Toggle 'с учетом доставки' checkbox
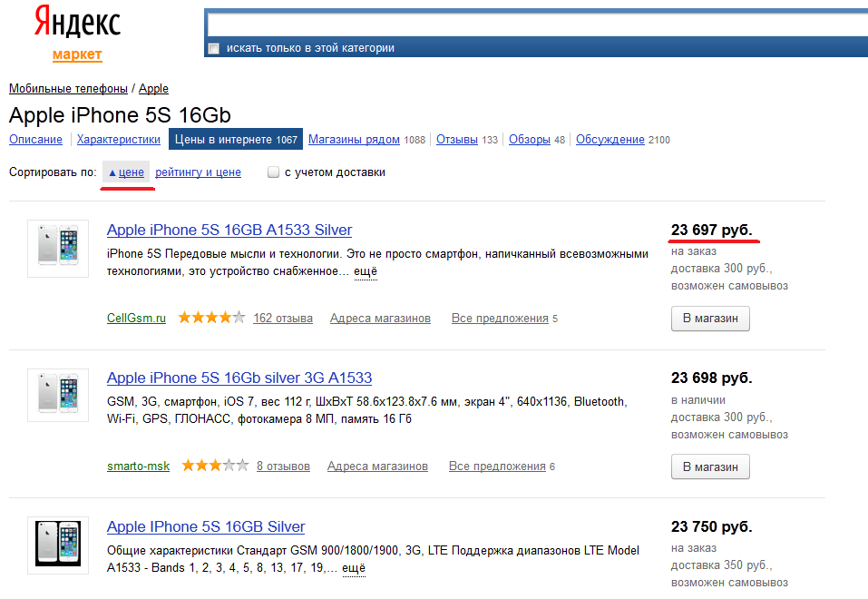Screen dimensions: 868x599 click(x=274, y=172)
